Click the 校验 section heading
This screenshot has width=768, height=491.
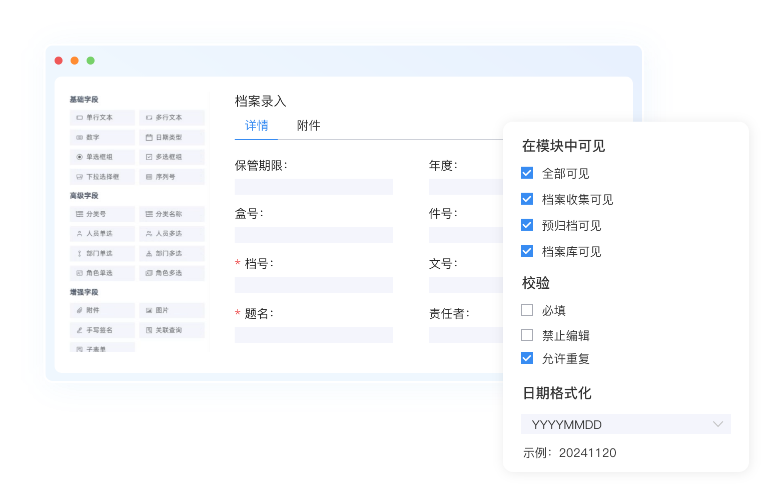(x=536, y=283)
